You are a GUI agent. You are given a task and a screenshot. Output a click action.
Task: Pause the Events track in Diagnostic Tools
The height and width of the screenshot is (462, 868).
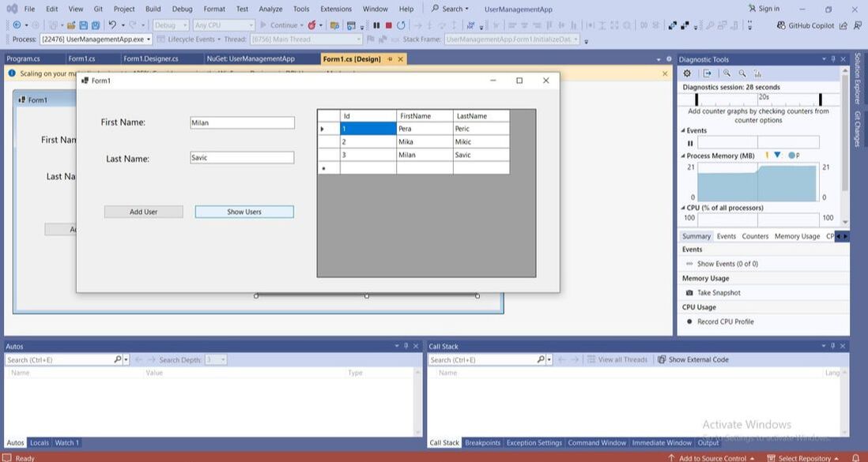690,143
